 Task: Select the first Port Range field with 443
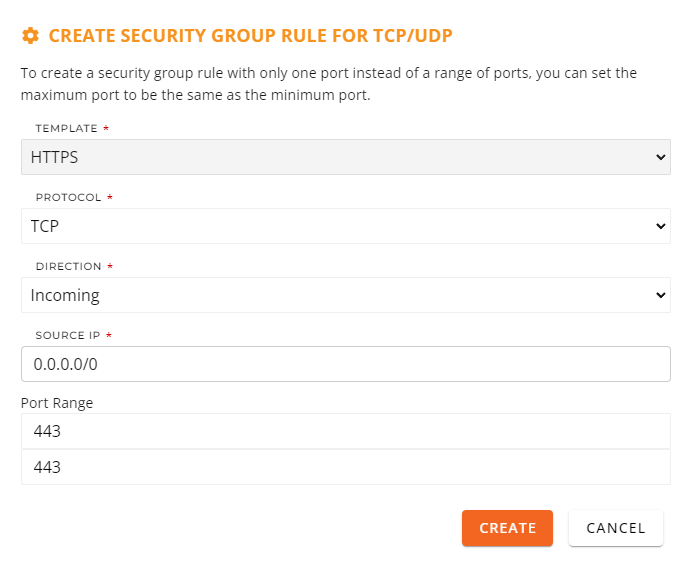pos(346,431)
